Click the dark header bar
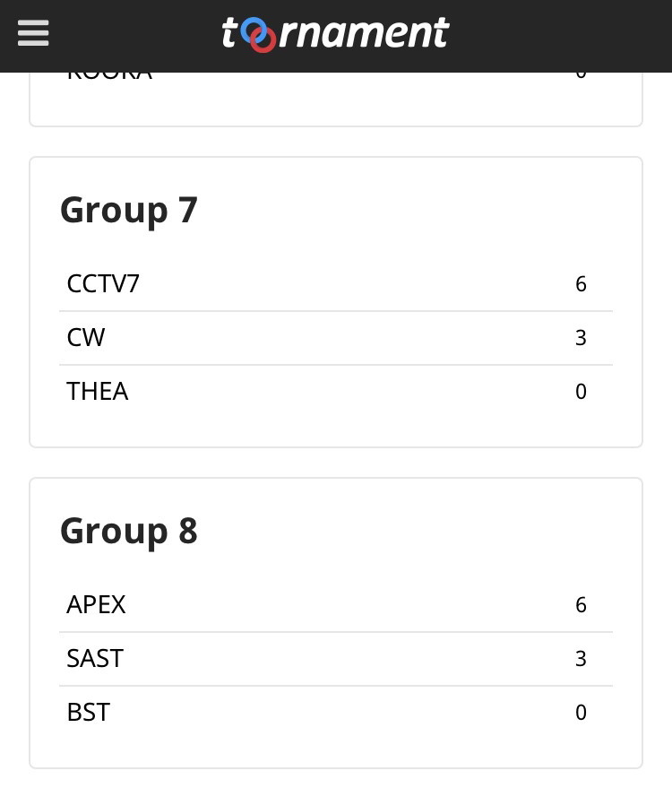672x788 pixels. (x=556, y=36)
